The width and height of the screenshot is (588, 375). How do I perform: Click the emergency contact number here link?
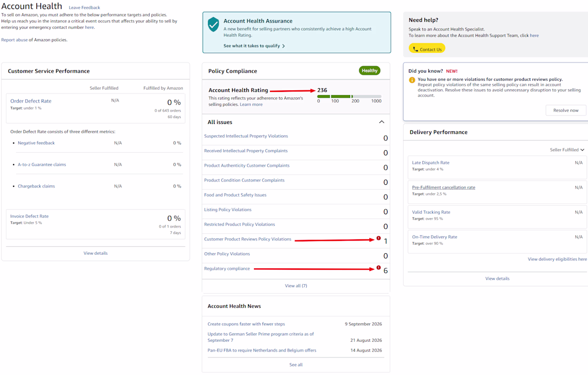89,27
